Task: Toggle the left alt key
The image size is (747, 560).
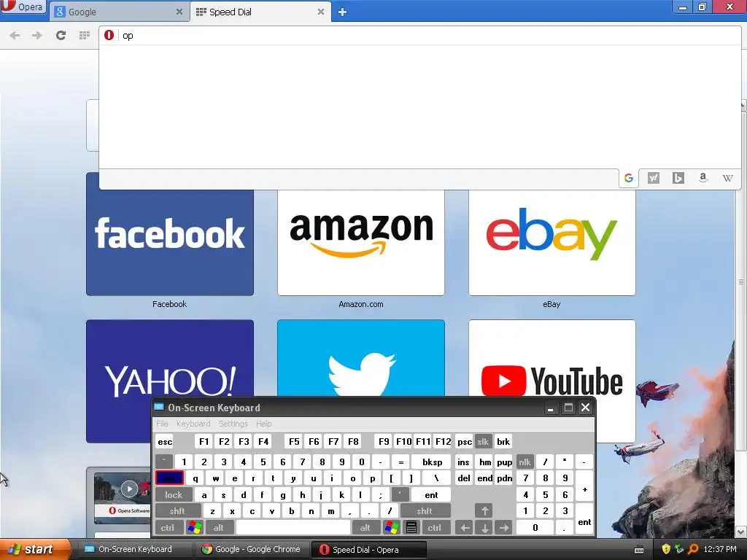Action: coord(218,528)
